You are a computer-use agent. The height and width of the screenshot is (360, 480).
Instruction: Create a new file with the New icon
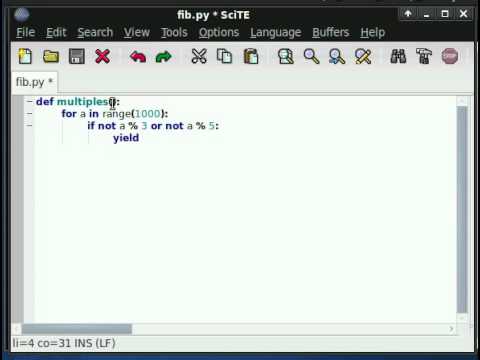point(25,56)
